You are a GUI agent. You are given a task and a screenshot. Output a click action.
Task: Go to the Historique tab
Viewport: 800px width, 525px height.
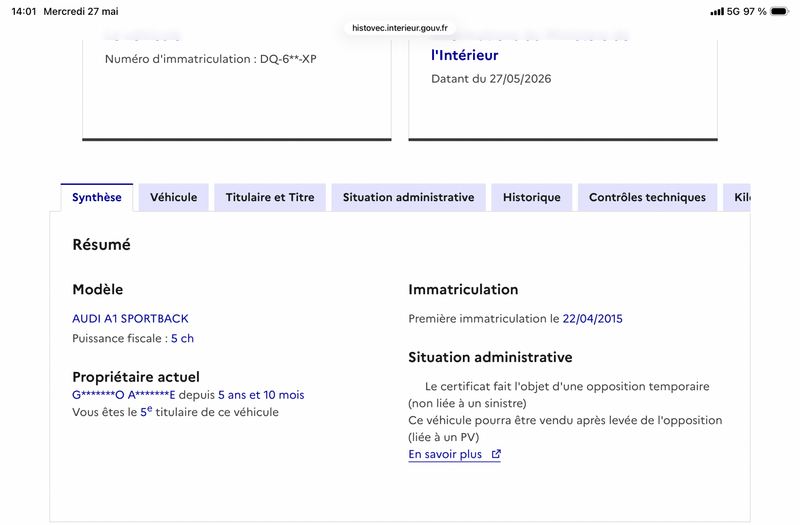click(x=532, y=197)
